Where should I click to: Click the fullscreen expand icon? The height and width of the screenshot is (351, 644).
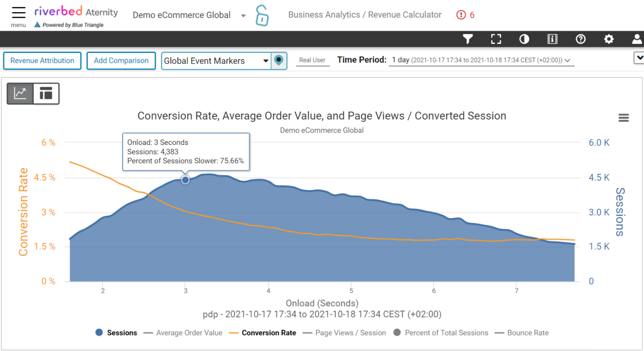tap(496, 39)
